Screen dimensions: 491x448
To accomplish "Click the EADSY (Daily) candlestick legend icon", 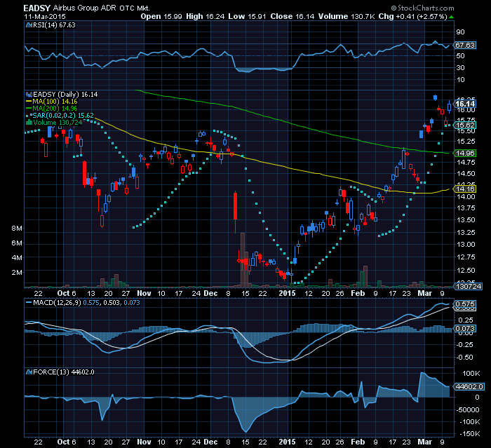I will 29,94.
